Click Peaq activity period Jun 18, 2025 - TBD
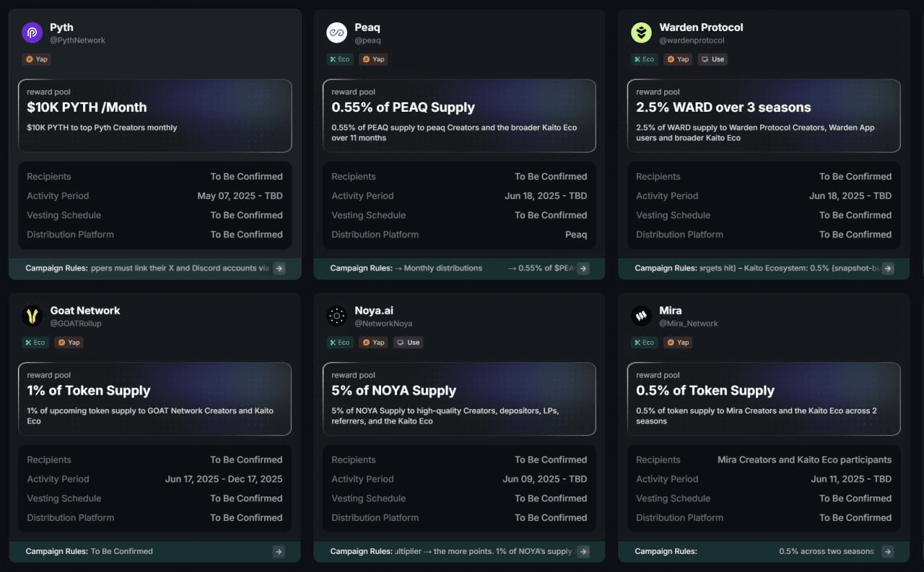This screenshot has height=572, width=924. [x=546, y=196]
